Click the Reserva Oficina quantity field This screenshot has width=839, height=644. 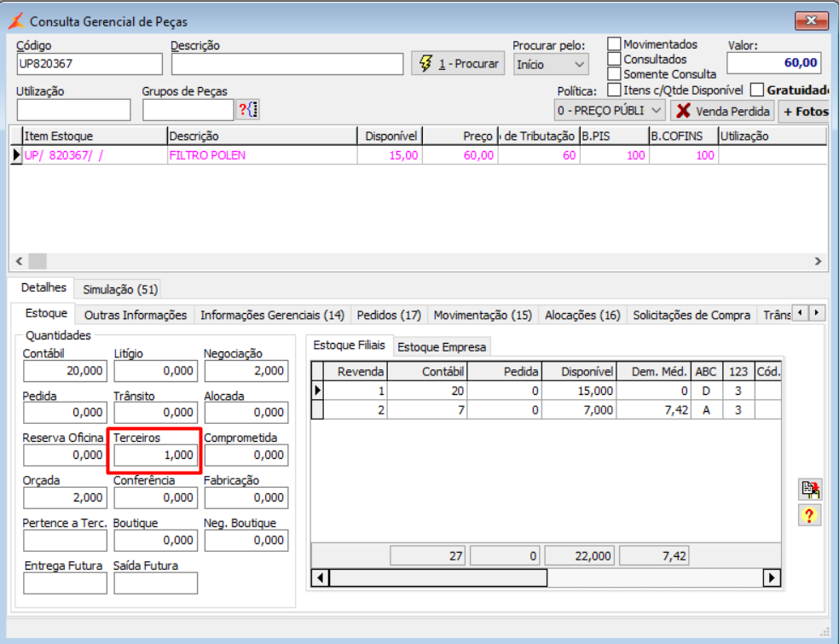click(66, 455)
